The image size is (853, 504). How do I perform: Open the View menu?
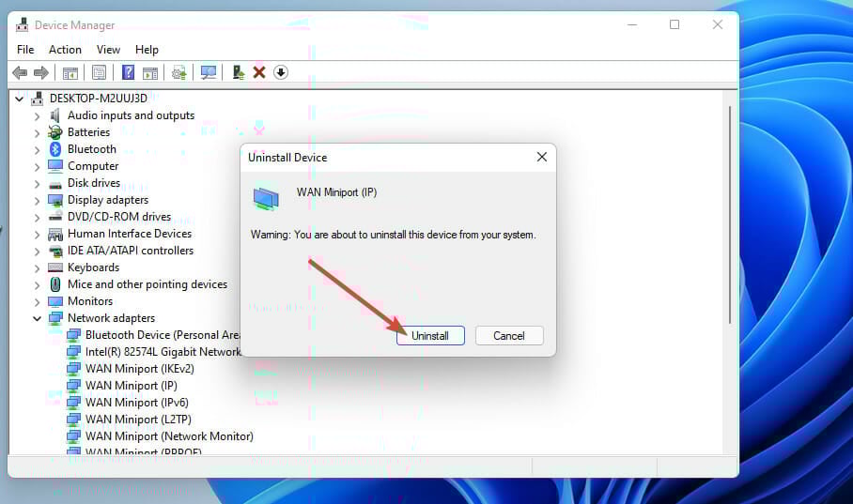(x=108, y=50)
